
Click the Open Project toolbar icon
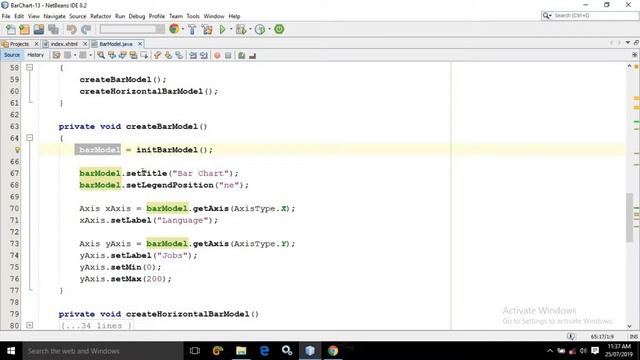39,29
